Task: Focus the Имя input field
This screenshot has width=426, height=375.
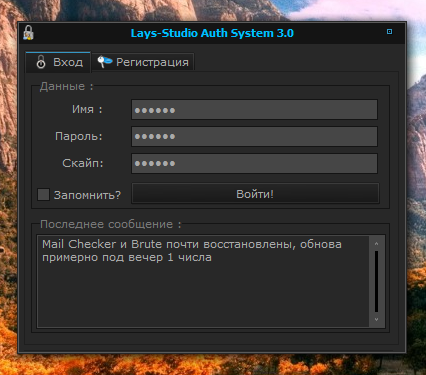Action: coord(254,109)
